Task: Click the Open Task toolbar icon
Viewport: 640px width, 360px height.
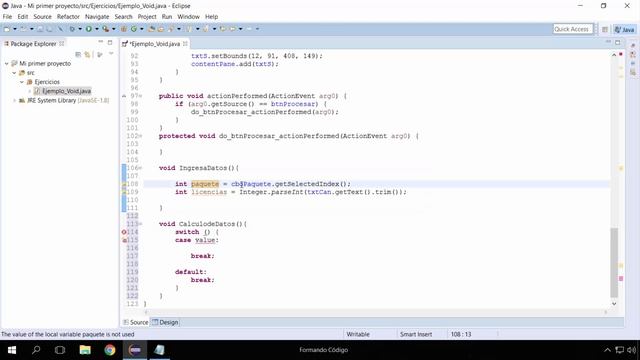Action: [160, 29]
